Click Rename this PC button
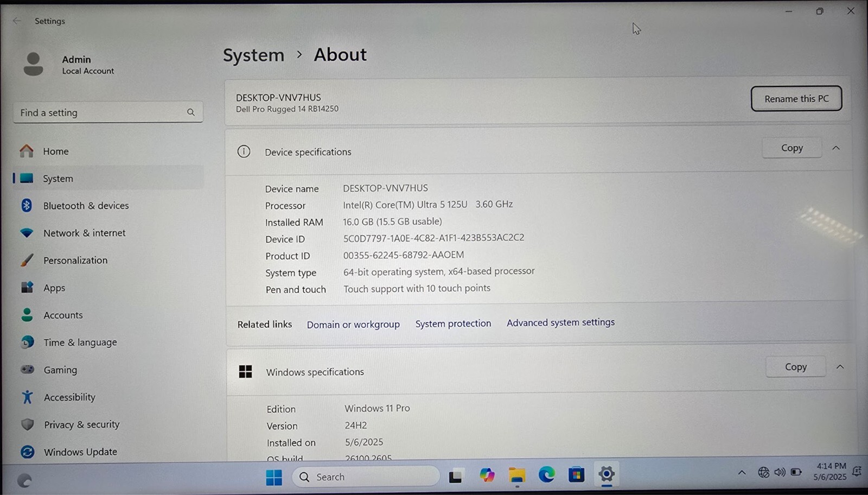Viewport: 868px width, 495px height. pyautogui.click(x=796, y=99)
